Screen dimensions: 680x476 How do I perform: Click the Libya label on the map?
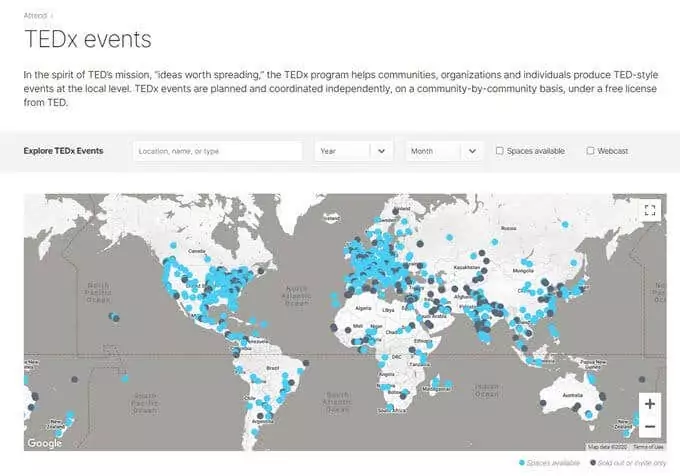tap(388, 310)
